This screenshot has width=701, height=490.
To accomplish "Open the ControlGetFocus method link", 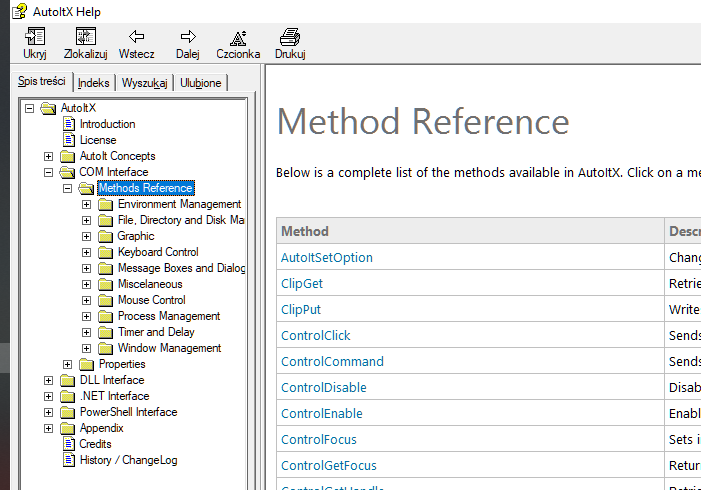I will coord(329,465).
